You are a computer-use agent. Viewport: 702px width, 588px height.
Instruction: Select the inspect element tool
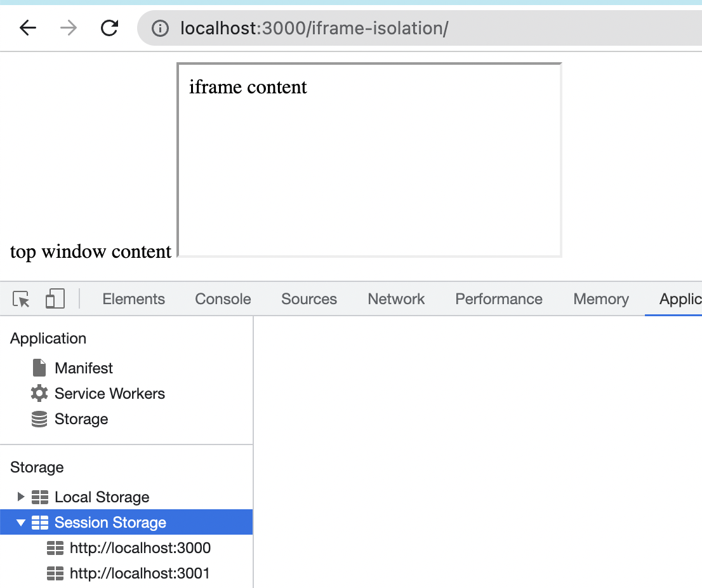20,298
